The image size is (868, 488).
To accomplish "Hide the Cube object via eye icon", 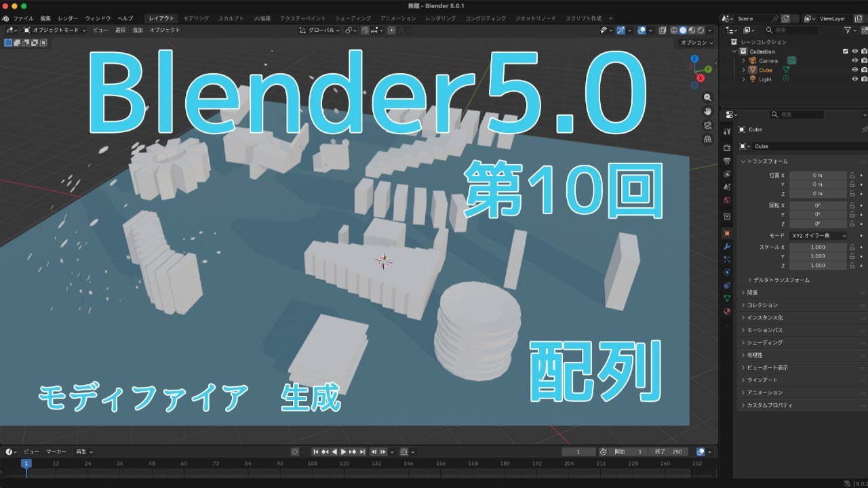I will [x=855, y=70].
